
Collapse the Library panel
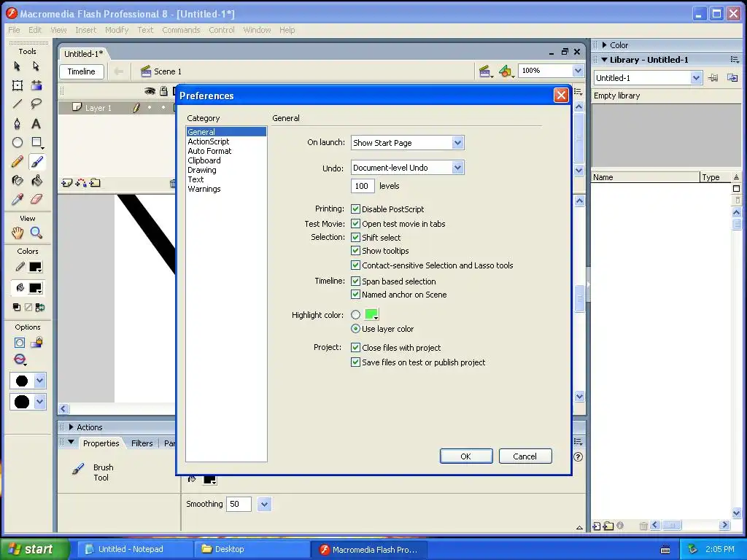pyautogui.click(x=604, y=60)
